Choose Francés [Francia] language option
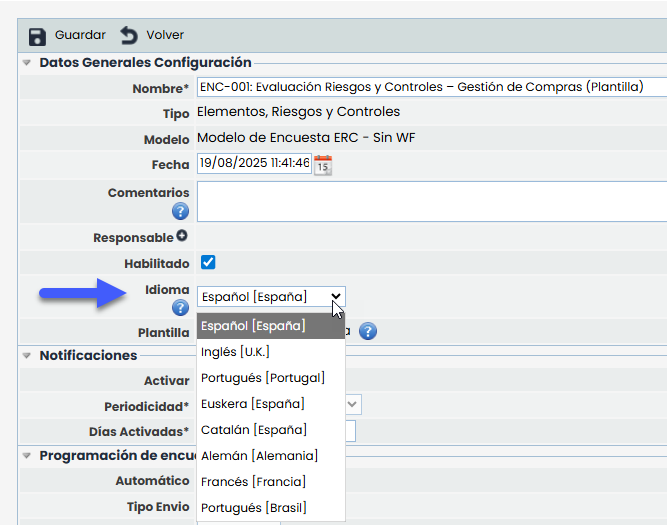Image resolution: width=667 pixels, height=525 pixels. [x=253, y=482]
